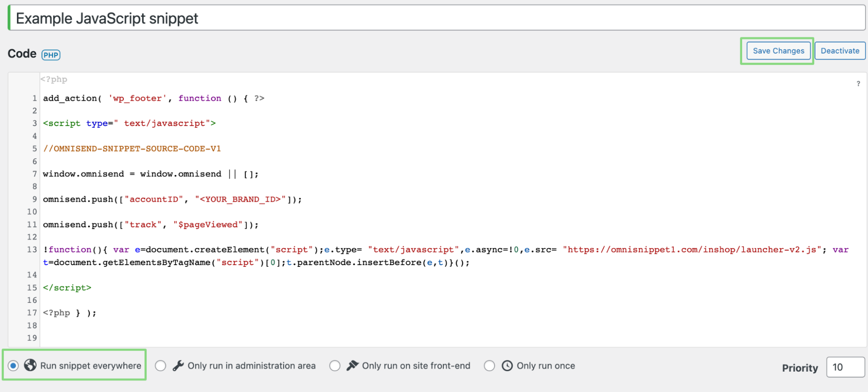
Task: Click the Deactivate button
Action: 839,50
